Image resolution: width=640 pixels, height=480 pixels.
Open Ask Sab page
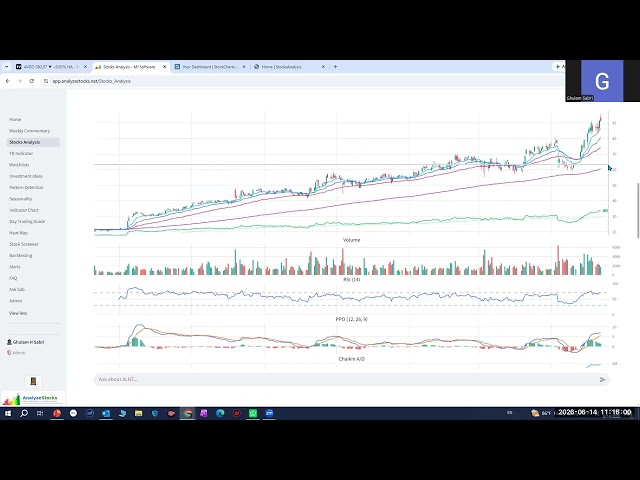[x=17, y=289]
